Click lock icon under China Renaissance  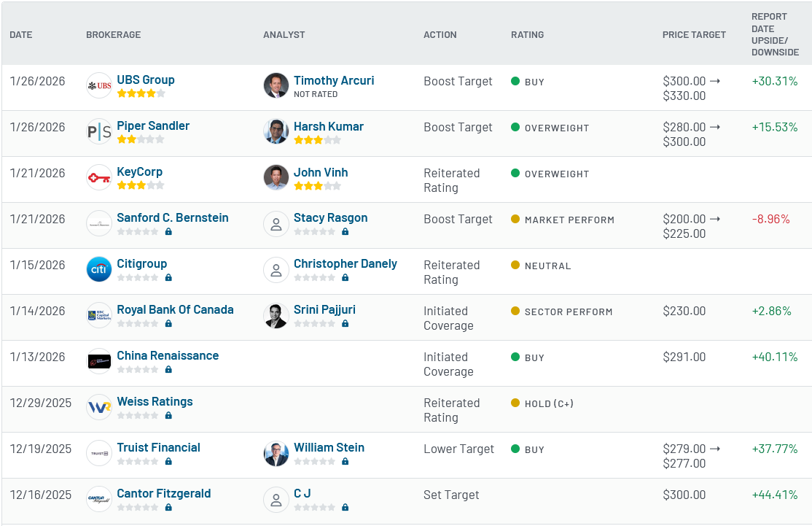(x=168, y=369)
